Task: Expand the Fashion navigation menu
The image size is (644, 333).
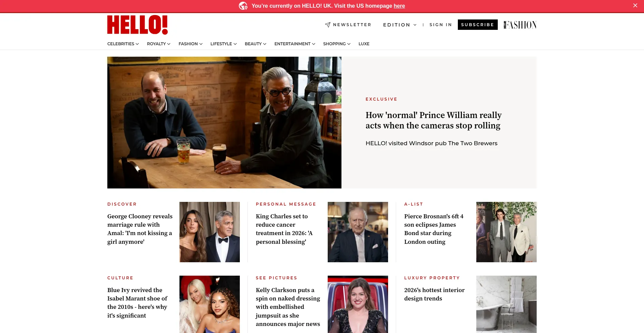Action: click(x=191, y=44)
